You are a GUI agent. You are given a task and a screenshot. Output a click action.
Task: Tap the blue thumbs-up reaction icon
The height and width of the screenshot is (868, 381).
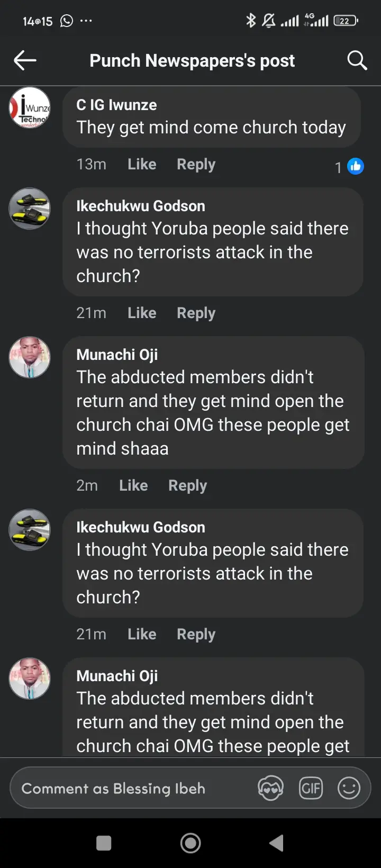click(x=356, y=166)
